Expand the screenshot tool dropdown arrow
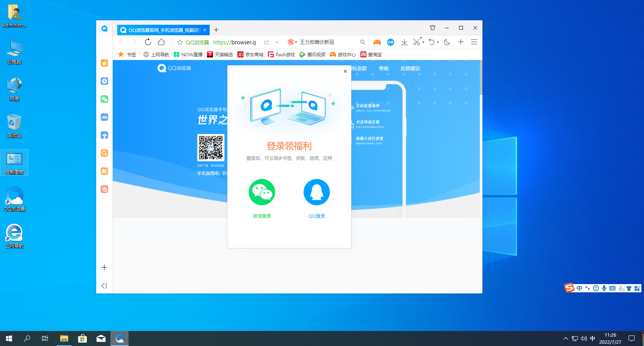644x346 pixels. pos(423,42)
